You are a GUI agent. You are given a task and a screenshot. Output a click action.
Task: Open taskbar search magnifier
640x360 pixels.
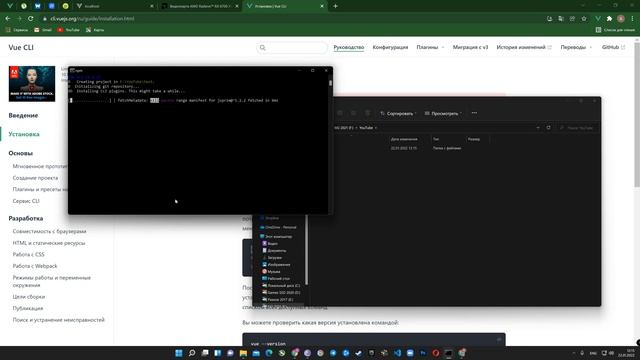192,353
